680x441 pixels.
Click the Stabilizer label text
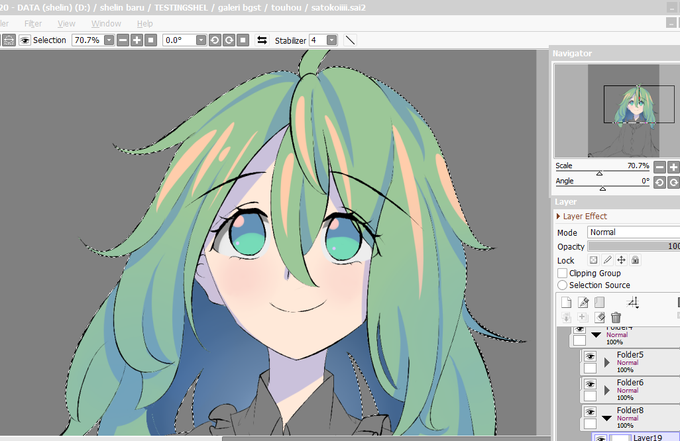pos(290,41)
